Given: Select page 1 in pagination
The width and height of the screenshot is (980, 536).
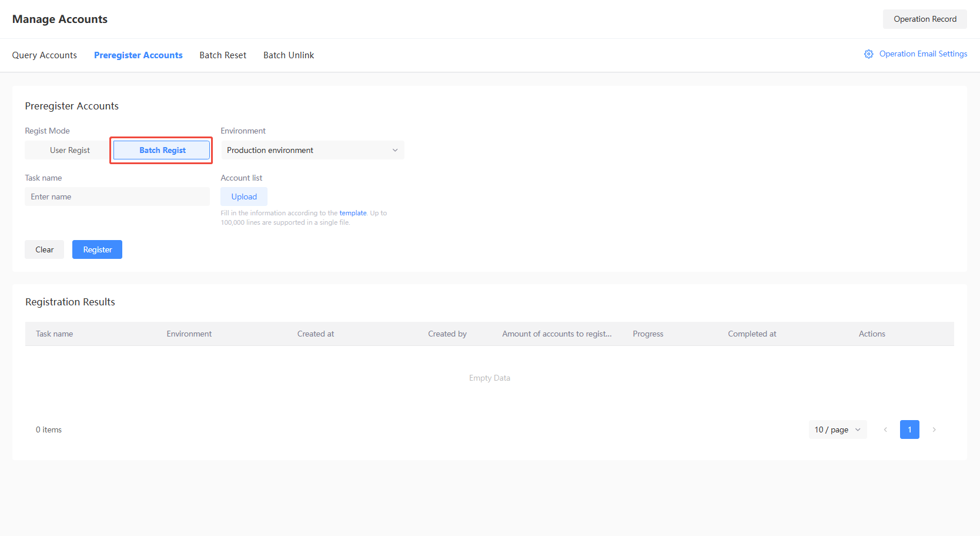Looking at the screenshot, I should 909,430.
